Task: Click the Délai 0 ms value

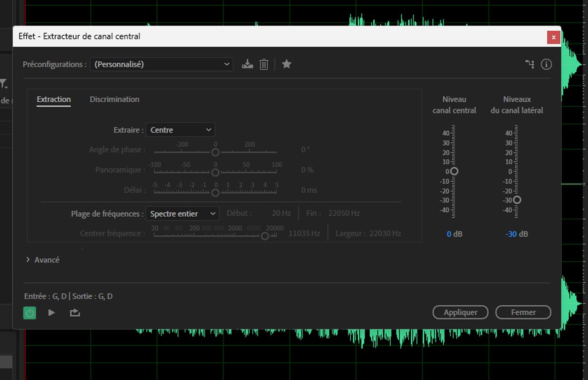Action: click(x=309, y=190)
